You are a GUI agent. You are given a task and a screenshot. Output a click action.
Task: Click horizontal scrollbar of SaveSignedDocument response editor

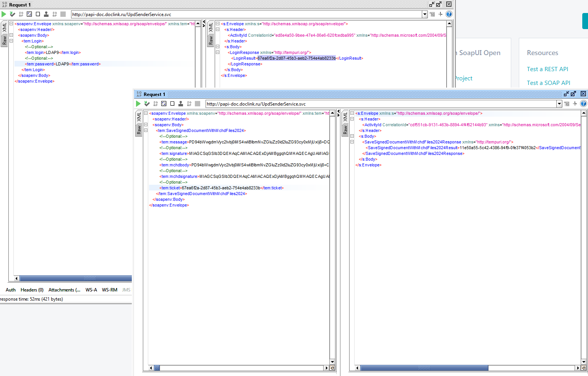(424, 368)
